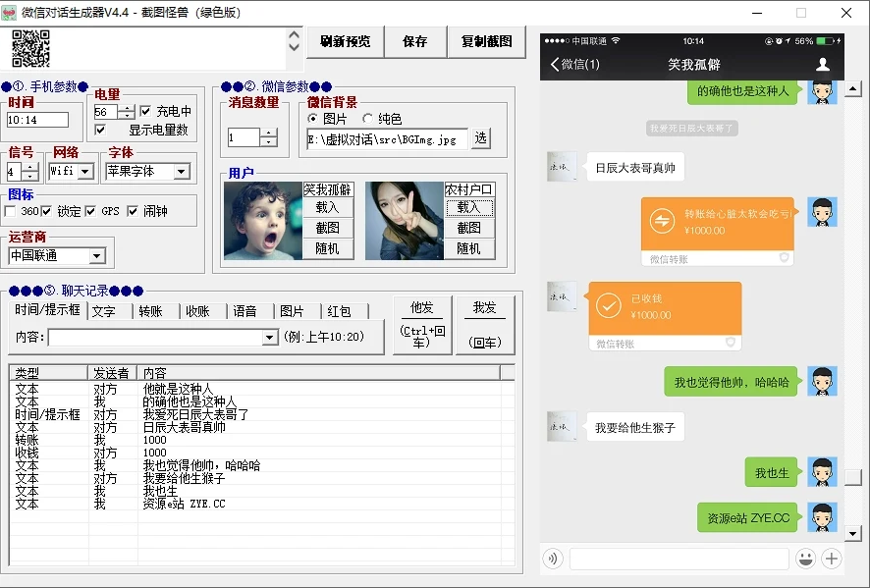Click the plus icon in chat input bar

[x=832, y=559]
